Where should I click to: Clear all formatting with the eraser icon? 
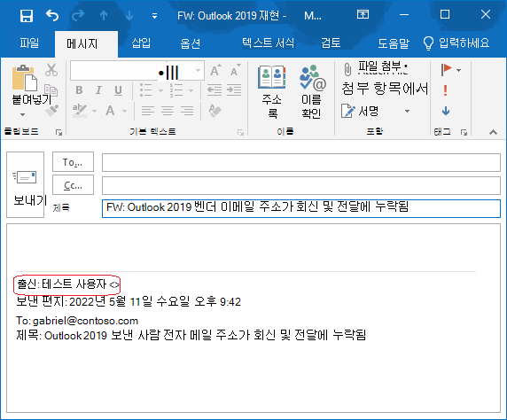point(214,111)
